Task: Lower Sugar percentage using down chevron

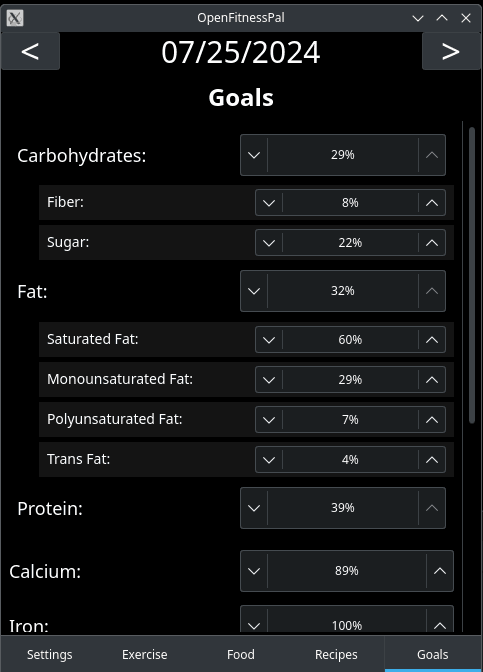Action: click(x=269, y=243)
